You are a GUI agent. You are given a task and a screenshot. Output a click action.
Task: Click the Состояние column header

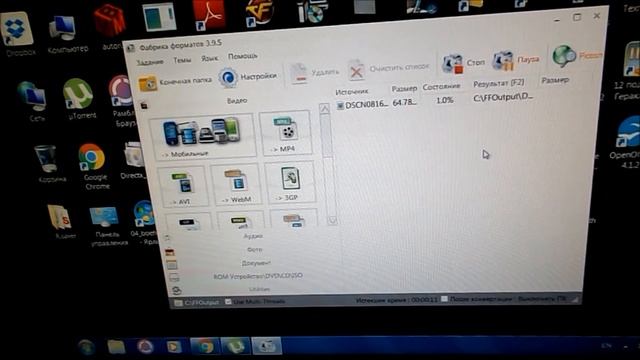[441, 87]
